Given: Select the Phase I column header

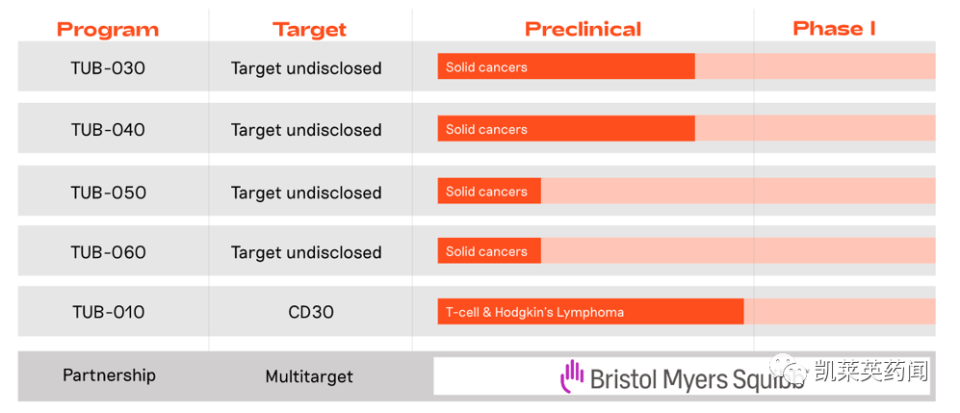Looking at the screenshot, I should [834, 28].
